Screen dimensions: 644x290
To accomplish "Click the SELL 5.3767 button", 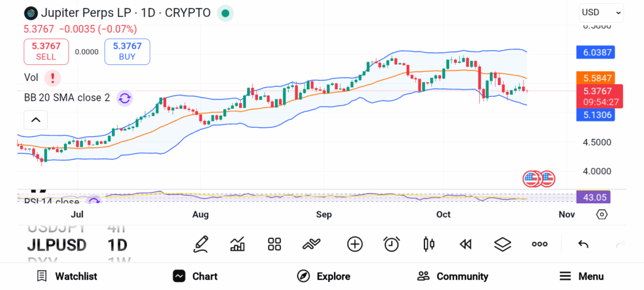I will pos(46,52).
